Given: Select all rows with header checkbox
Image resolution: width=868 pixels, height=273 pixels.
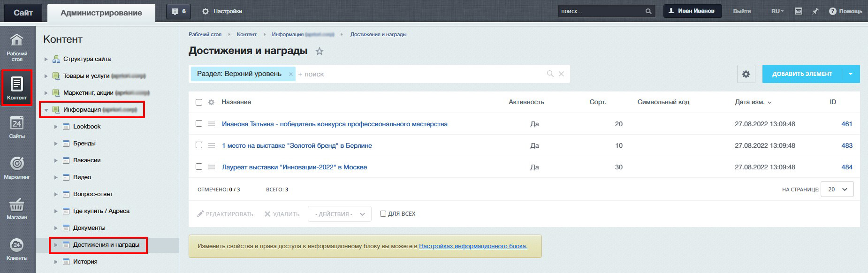Looking at the screenshot, I should coord(199,102).
